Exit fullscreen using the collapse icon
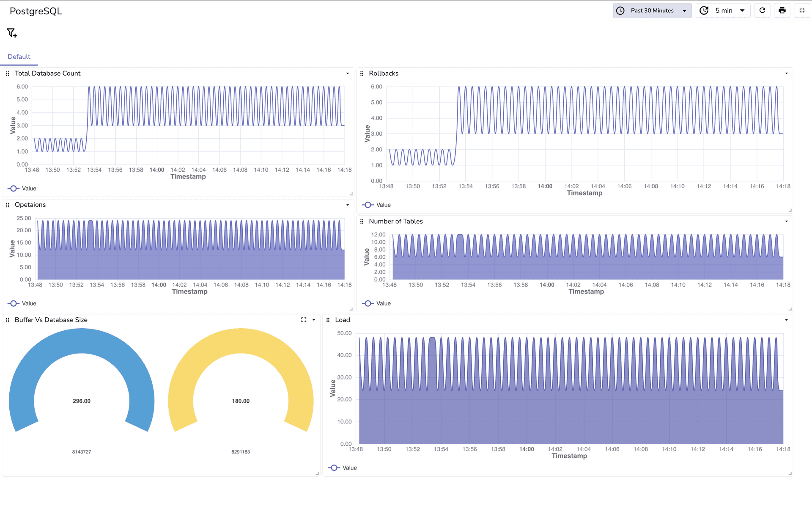Screen dimensions: 812x508 click(802, 11)
